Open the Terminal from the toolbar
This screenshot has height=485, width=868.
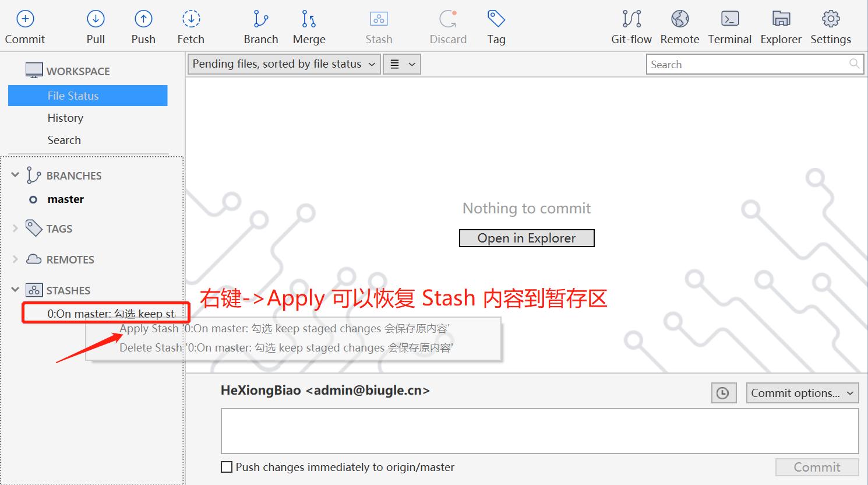pyautogui.click(x=729, y=26)
